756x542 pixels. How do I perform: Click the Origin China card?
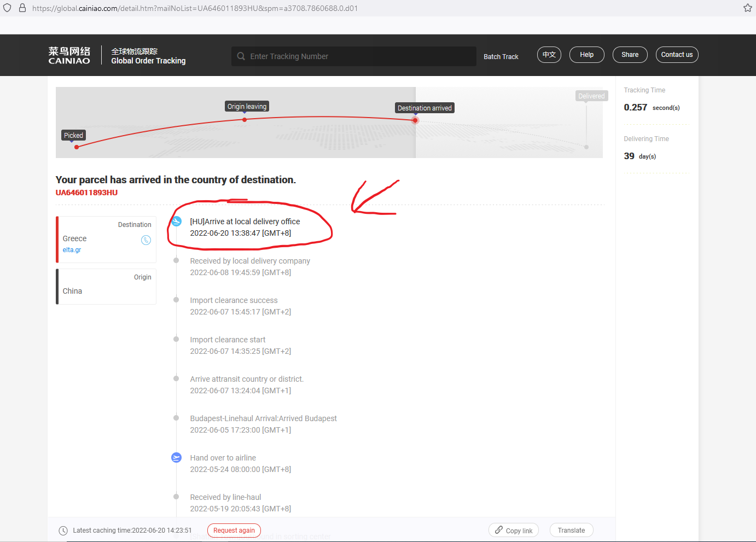[x=106, y=287]
